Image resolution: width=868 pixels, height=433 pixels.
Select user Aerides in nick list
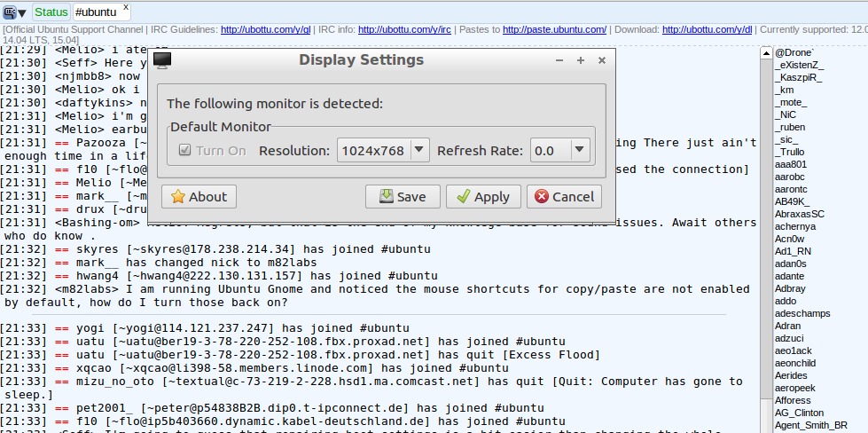tap(792, 375)
